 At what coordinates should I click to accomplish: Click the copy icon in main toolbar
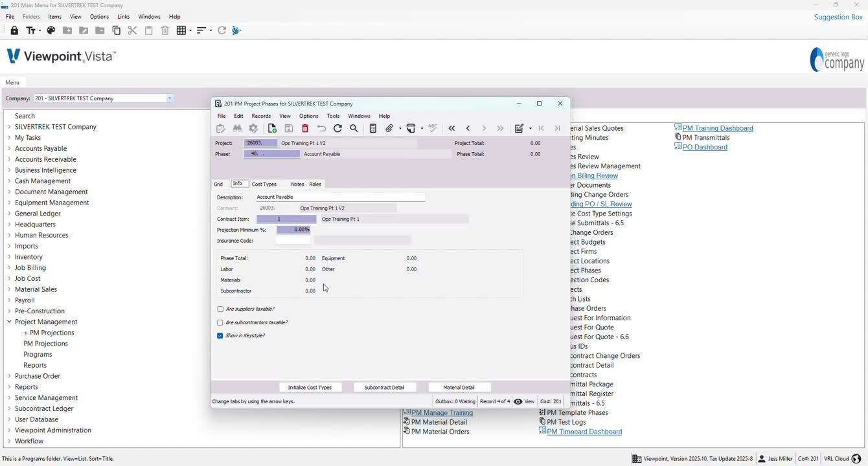(x=117, y=30)
